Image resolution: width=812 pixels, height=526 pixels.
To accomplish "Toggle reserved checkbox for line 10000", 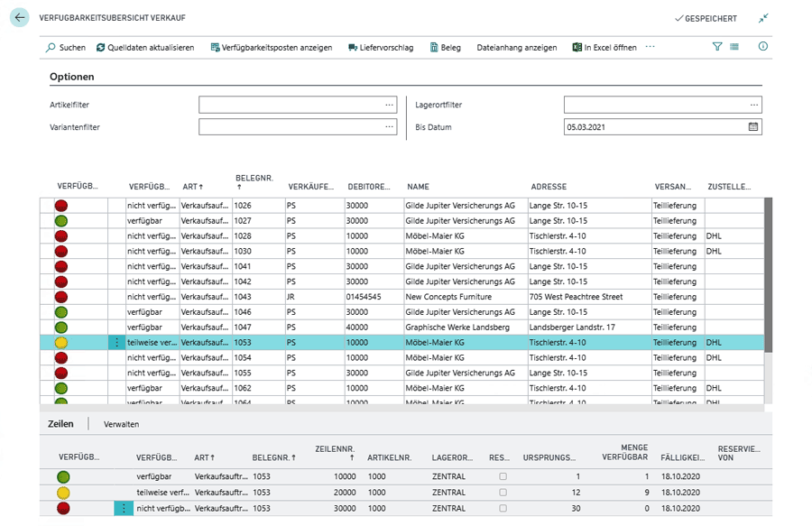I will 503,476.
